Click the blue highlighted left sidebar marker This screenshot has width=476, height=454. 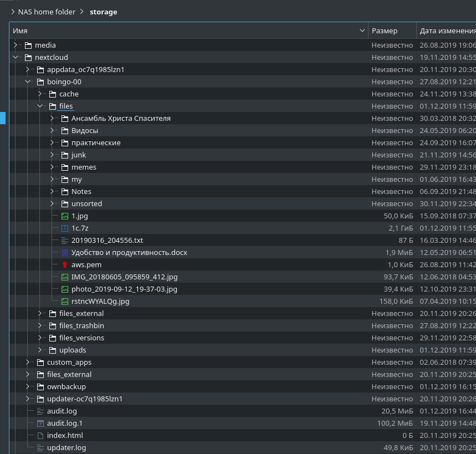(3, 118)
